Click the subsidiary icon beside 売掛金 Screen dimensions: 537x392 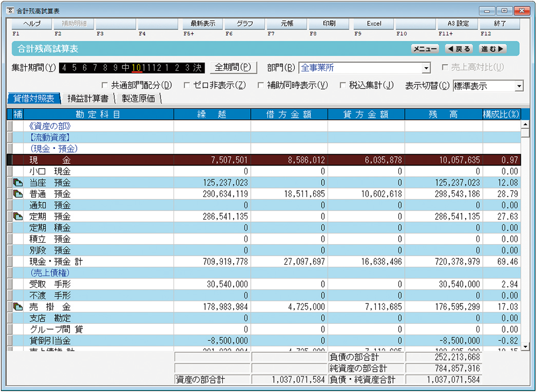coord(17,306)
